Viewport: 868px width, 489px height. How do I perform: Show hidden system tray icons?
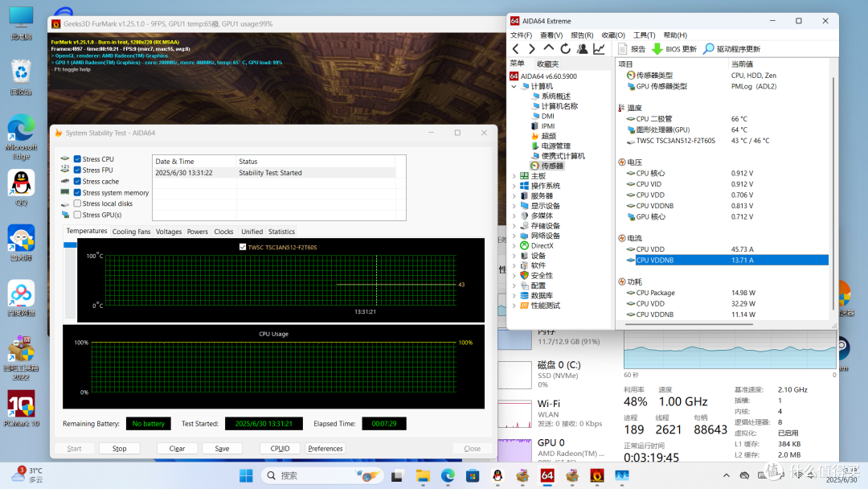tap(727, 475)
